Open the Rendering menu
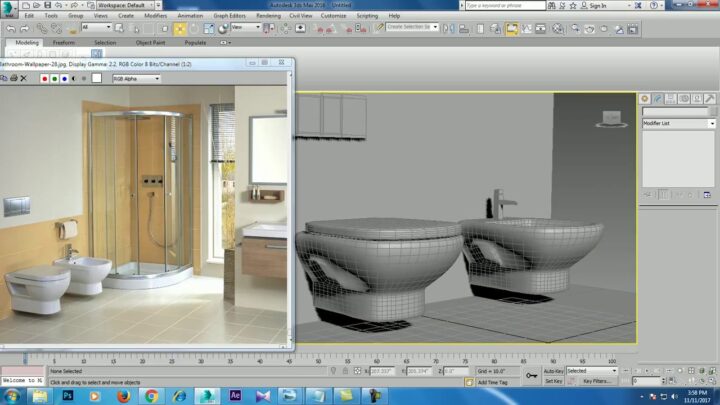720x405 pixels. [x=268, y=16]
